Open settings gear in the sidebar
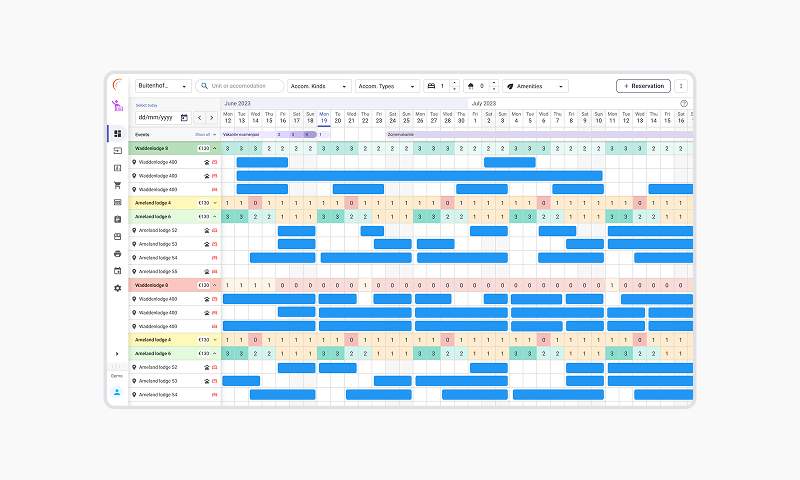 tap(117, 288)
